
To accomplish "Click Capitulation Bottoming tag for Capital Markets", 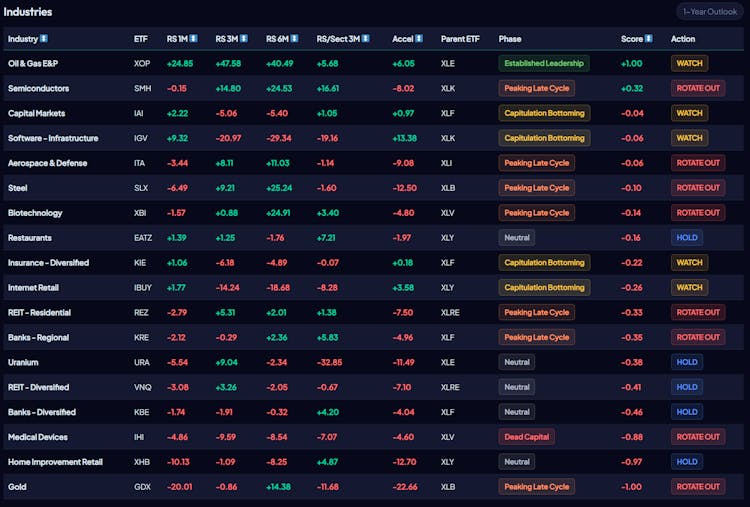I will [544, 113].
